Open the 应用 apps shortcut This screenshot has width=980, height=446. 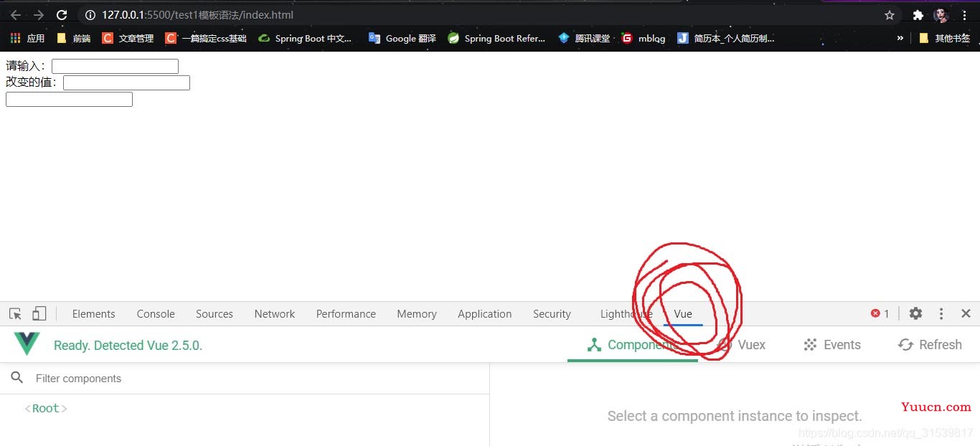click(x=27, y=38)
